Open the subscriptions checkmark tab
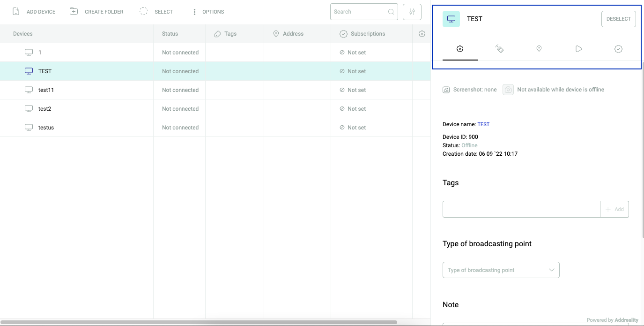This screenshot has height=326, width=644. [x=618, y=49]
